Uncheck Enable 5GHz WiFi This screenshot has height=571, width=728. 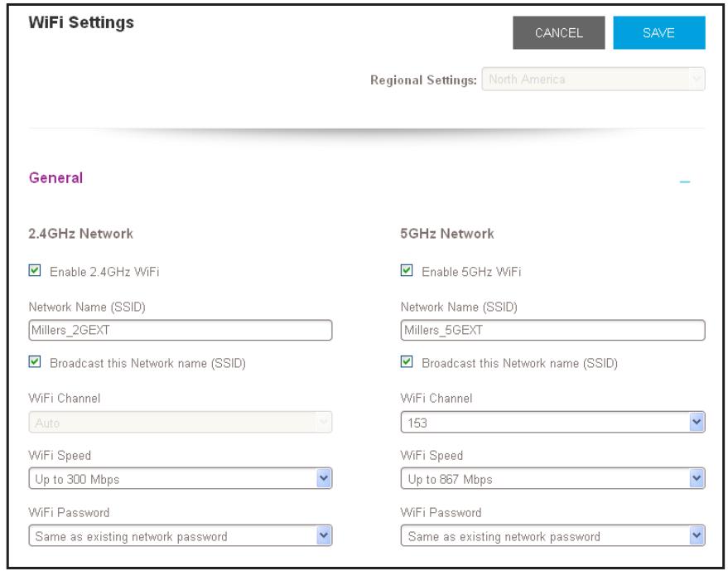(x=407, y=270)
